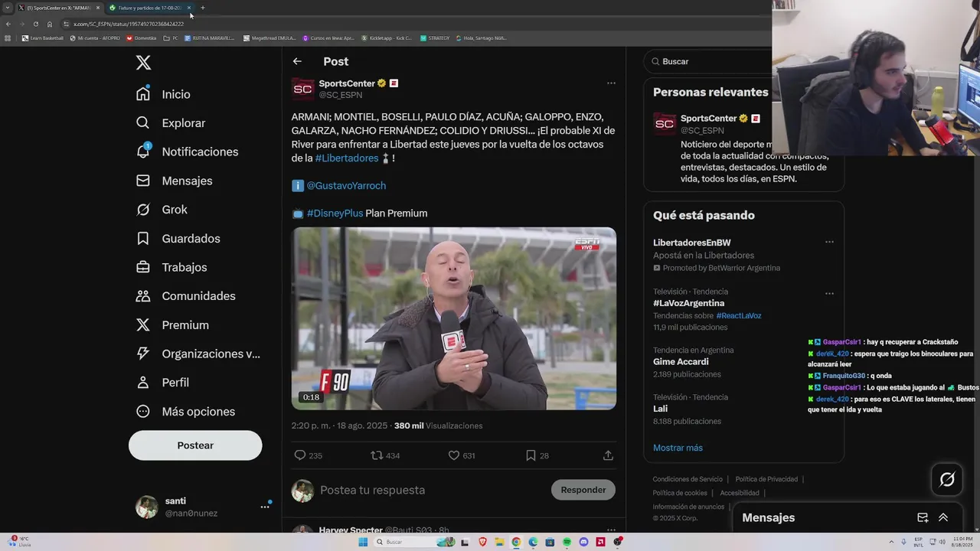Viewport: 980px width, 551px height.
Task: Click the X logo in sidebar
Action: pyautogui.click(x=143, y=63)
